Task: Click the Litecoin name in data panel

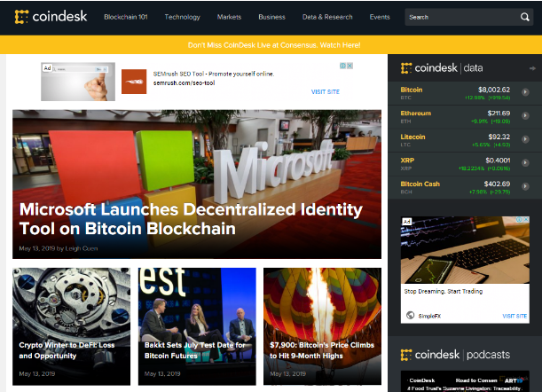Action: [412, 137]
